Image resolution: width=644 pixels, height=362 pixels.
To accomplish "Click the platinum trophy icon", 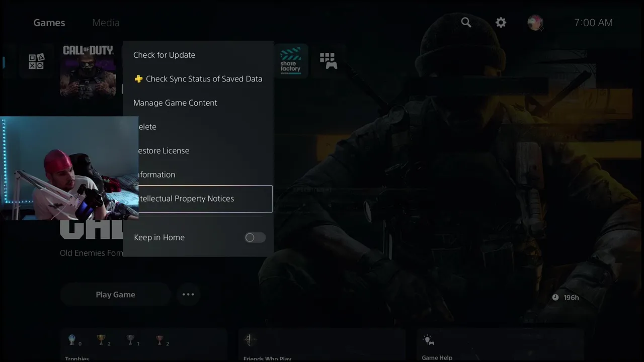I will click(72, 340).
